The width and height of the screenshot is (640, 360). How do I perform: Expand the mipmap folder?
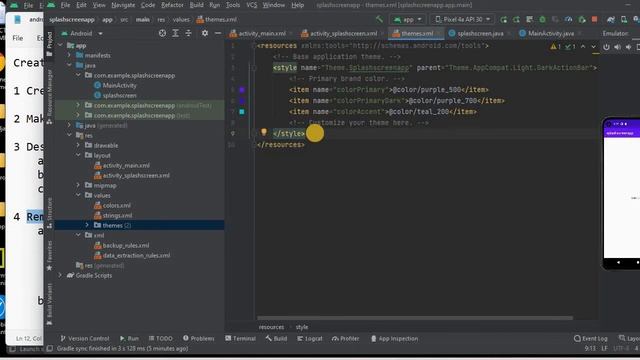78,185
